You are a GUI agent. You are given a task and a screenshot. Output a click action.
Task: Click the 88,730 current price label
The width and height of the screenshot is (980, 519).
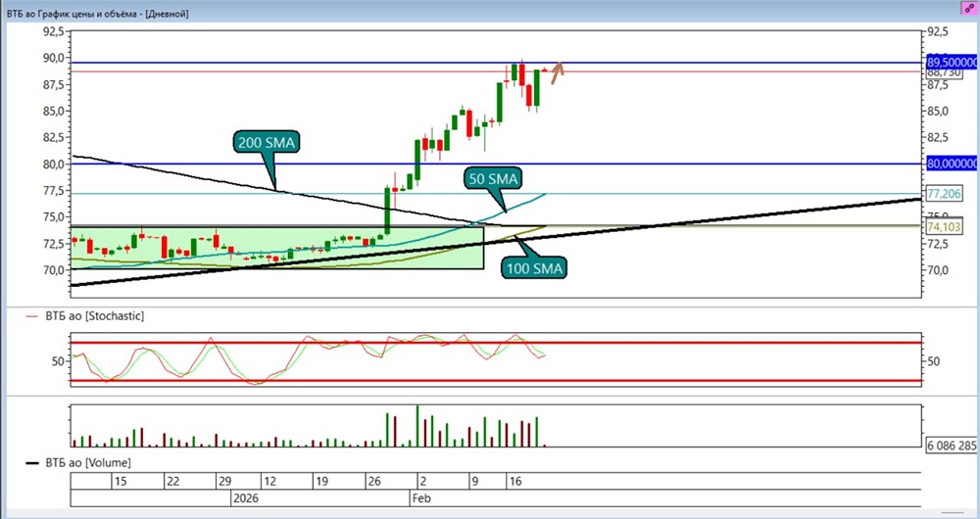pyautogui.click(x=944, y=72)
